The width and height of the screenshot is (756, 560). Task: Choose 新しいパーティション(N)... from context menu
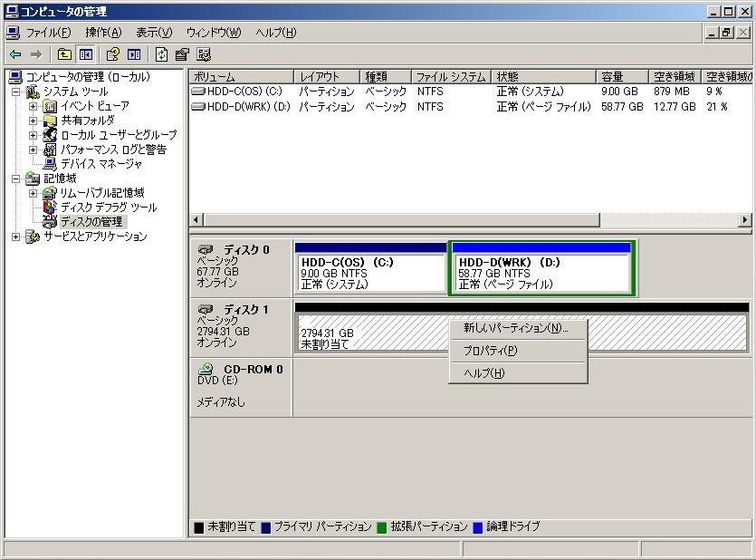click(x=518, y=328)
